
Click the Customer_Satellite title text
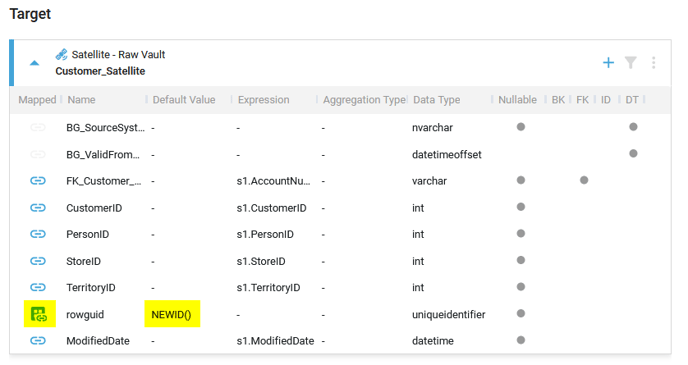[x=100, y=71]
